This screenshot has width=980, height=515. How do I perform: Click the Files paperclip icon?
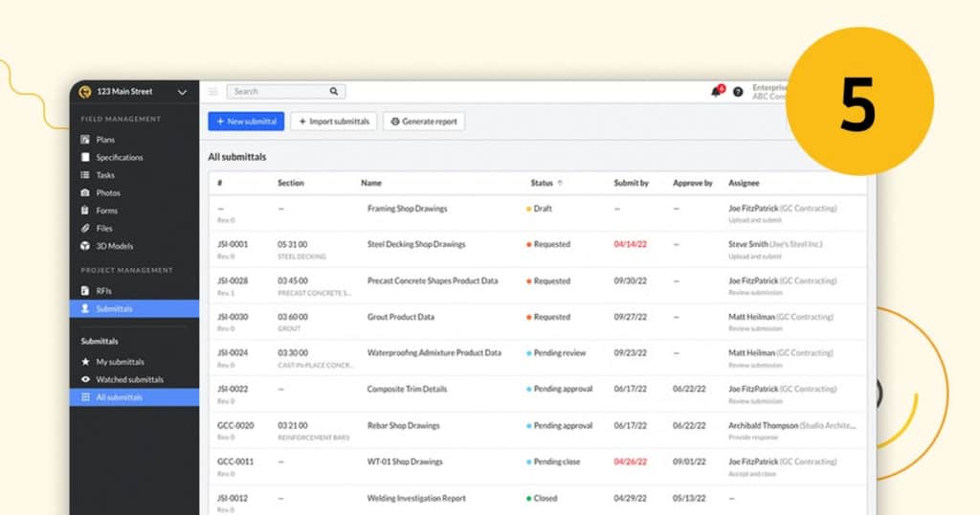click(85, 228)
